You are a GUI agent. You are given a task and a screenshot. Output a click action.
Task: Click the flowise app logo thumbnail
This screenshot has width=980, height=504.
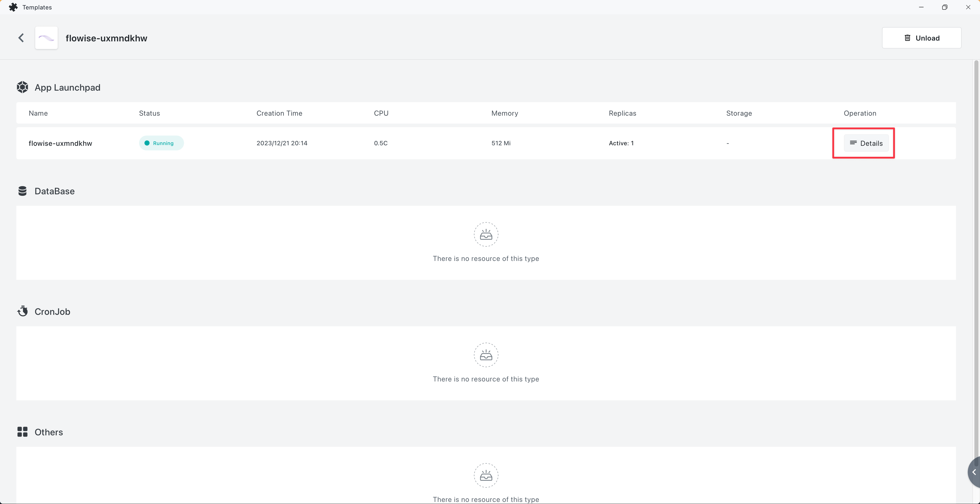point(46,38)
